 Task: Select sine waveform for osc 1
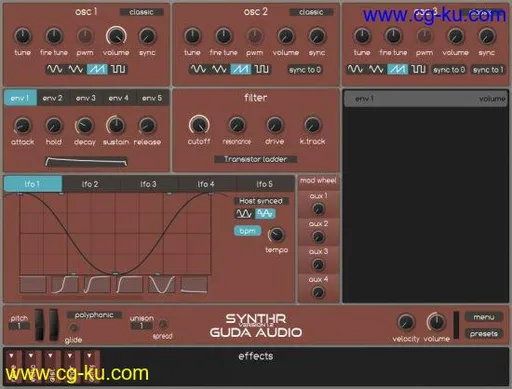[x=54, y=69]
